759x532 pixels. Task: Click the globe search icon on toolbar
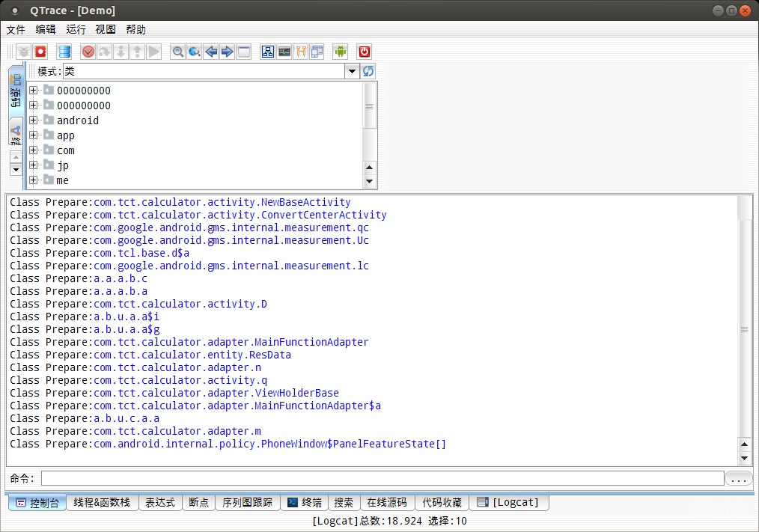click(x=194, y=51)
